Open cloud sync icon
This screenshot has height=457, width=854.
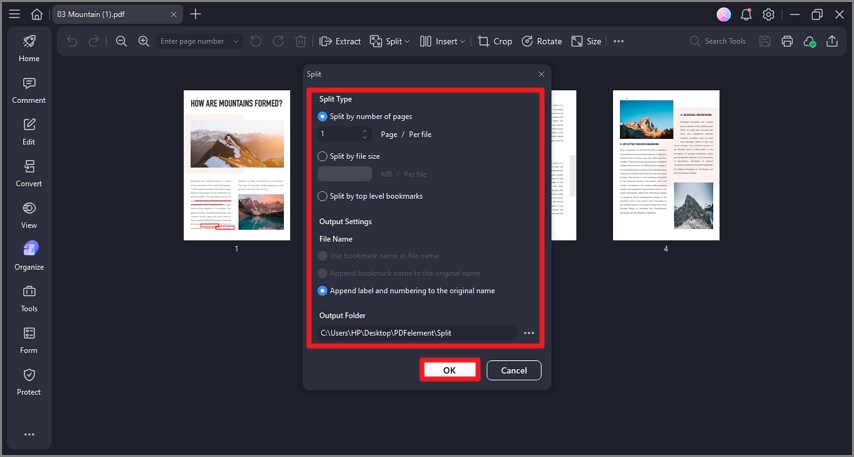pyautogui.click(x=809, y=41)
